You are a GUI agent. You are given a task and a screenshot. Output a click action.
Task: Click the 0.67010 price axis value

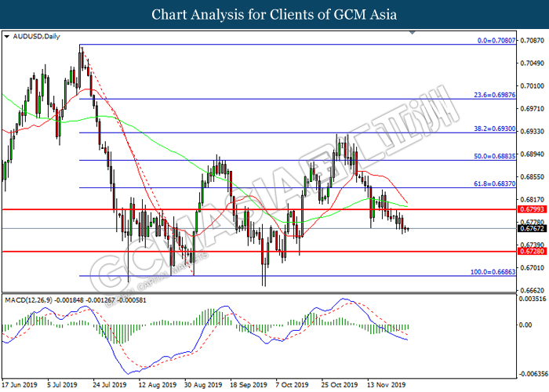pyautogui.click(x=533, y=268)
